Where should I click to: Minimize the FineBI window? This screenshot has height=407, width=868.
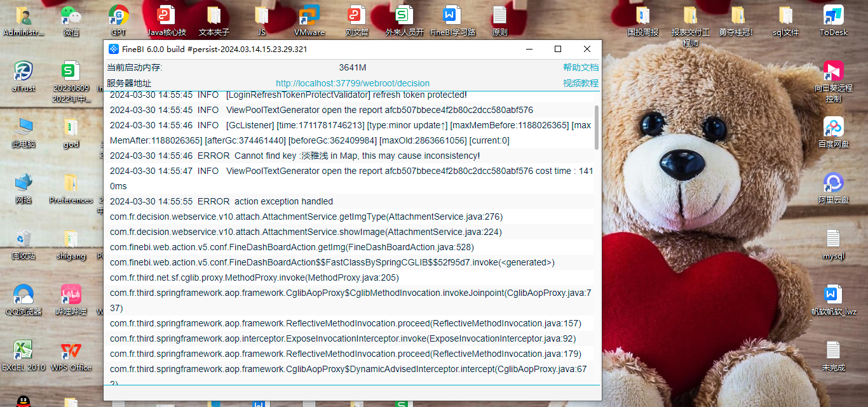[529, 49]
